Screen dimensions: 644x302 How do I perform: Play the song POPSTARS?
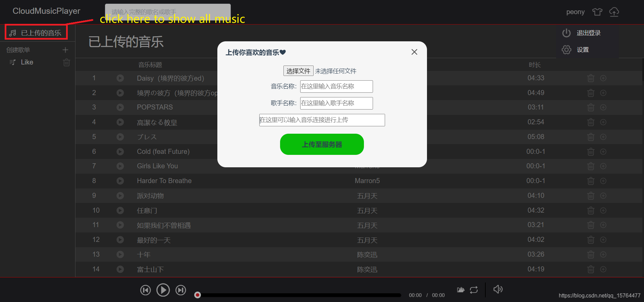[x=120, y=107]
